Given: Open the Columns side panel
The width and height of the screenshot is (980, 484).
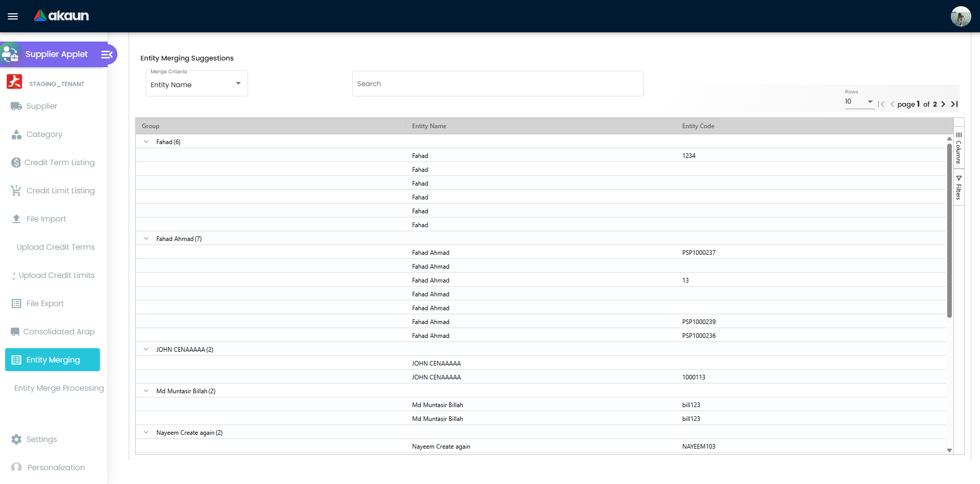Looking at the screenshot, I should coord(958,148).
